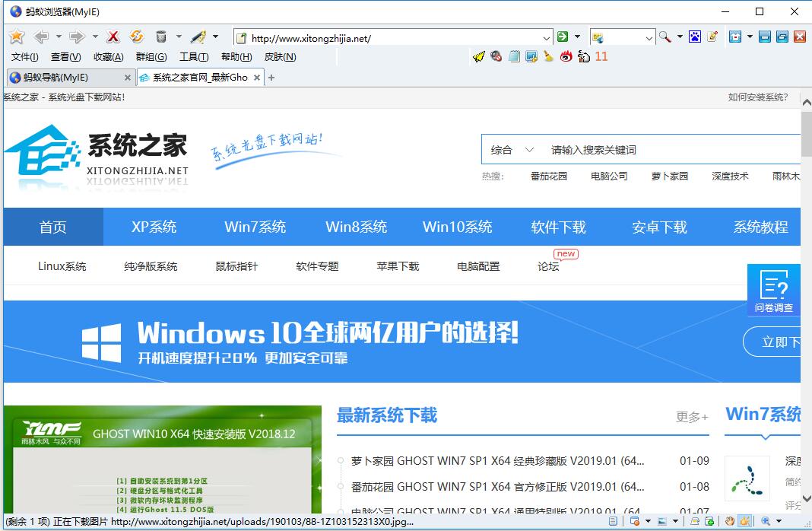Click the hand icon in status bar
The height and width of the screenshot is (531, 812).
730,521
